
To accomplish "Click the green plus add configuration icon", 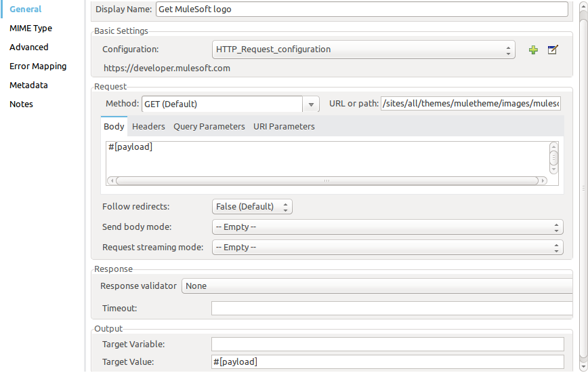I will point(533,50).
